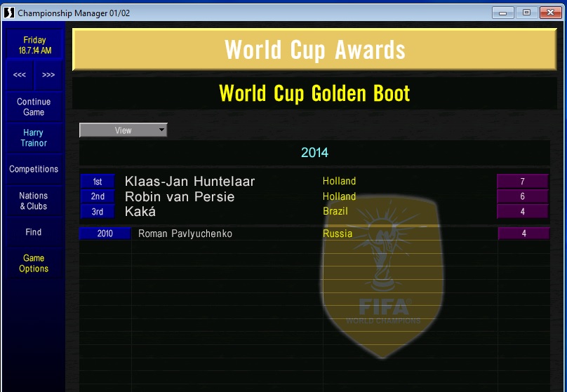This screenshot has height=392, width=567.
Task: Open the Competitions menu
Action: (x=34, y=169)
